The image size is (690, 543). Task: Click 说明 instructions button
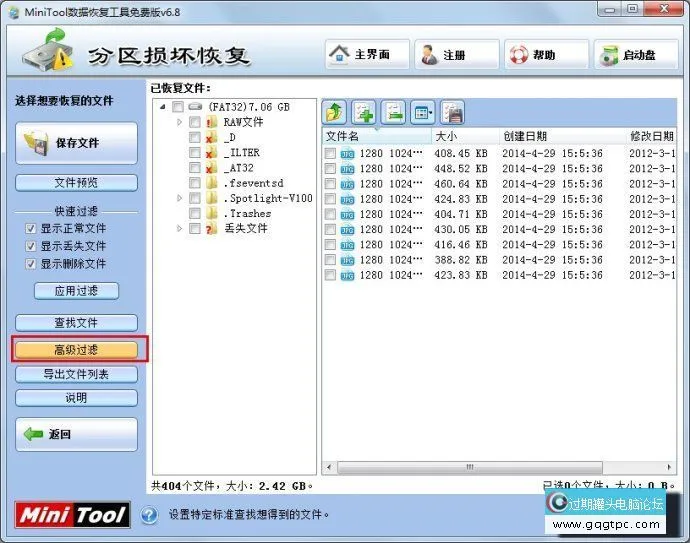(77, 398)
